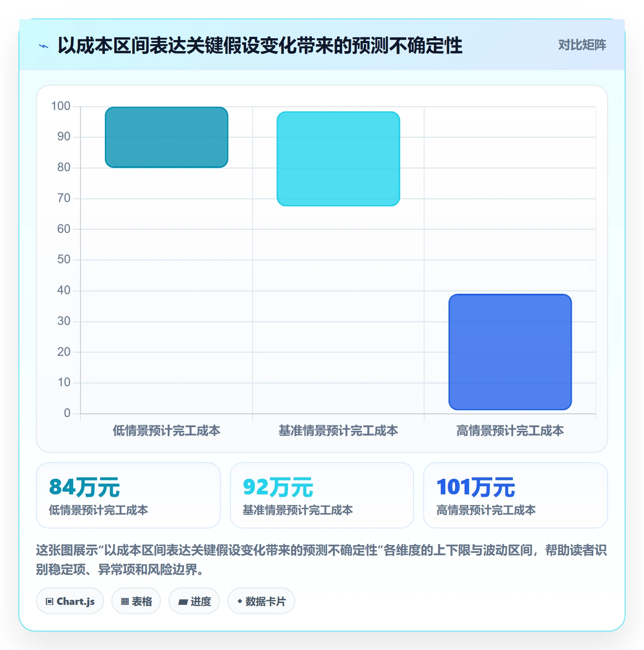The width and height of the screenshot is (644, 650).
Task: Click the x-axis label 低情景预计完工成本
Action: [167, 431]
